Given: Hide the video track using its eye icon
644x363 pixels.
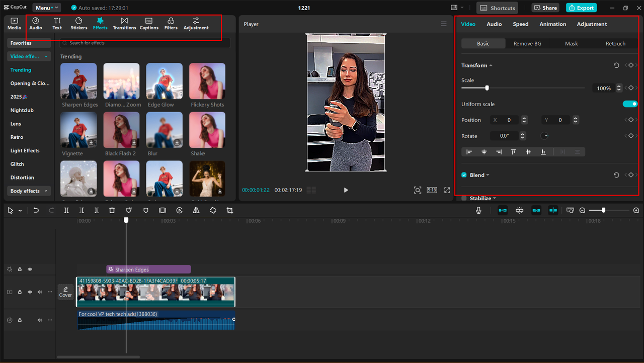Looking at the screenshot, I should (x=30, y=292).
